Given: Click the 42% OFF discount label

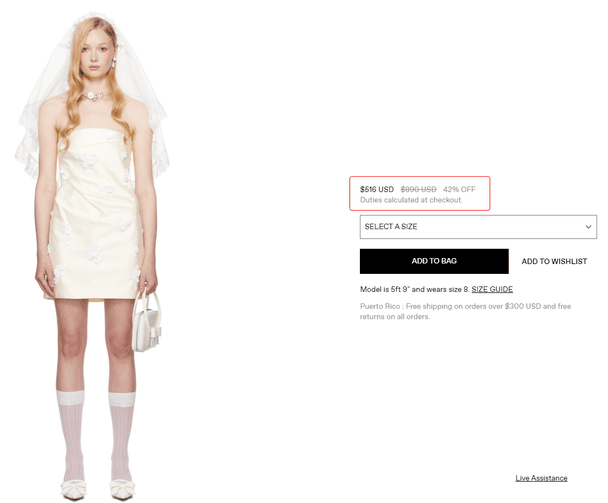Looking at the screenshot, I should (x=459, y=189).
